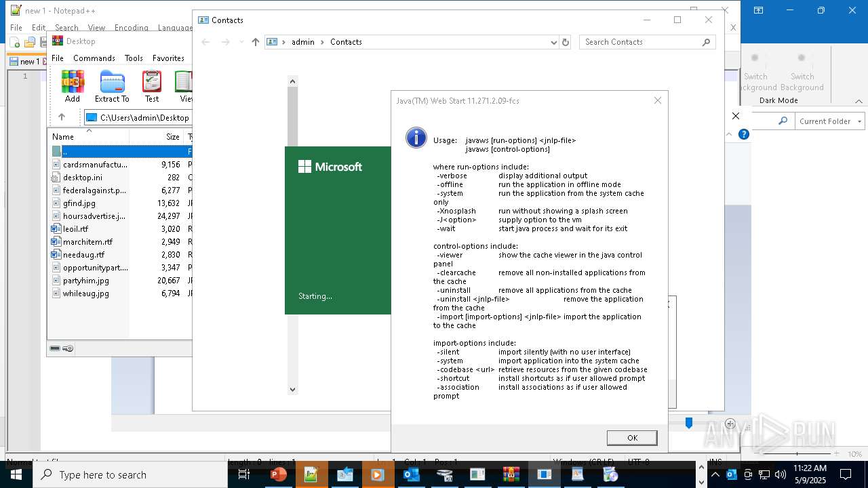The image size is (868, 488).
Task: Expand the address bar history dropdown in Contacts
Action: click(553, 42)
